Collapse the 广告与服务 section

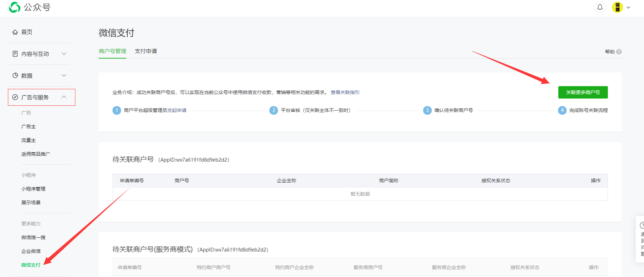[42, 97]
